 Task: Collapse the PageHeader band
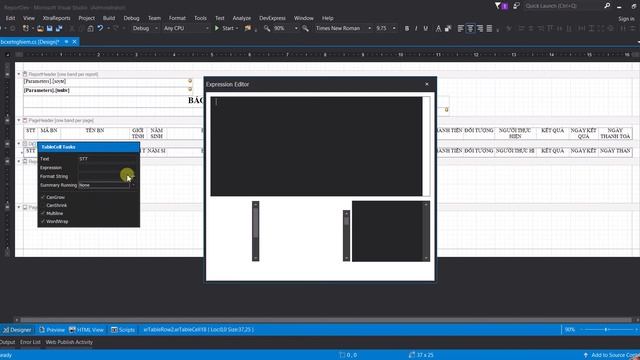click(x=18, y=120)
